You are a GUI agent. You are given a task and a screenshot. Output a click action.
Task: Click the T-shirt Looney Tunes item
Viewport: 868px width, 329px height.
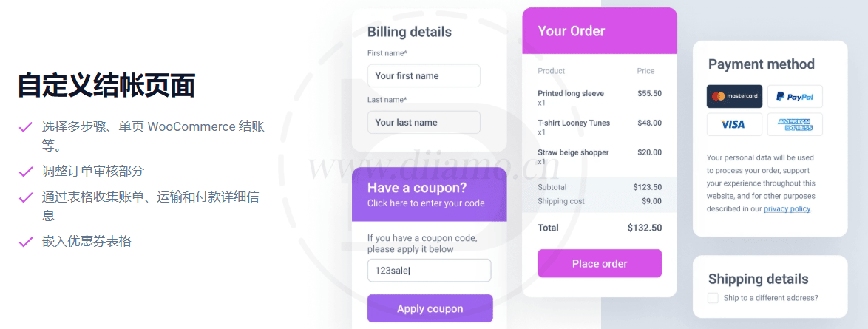coord(574,123)
